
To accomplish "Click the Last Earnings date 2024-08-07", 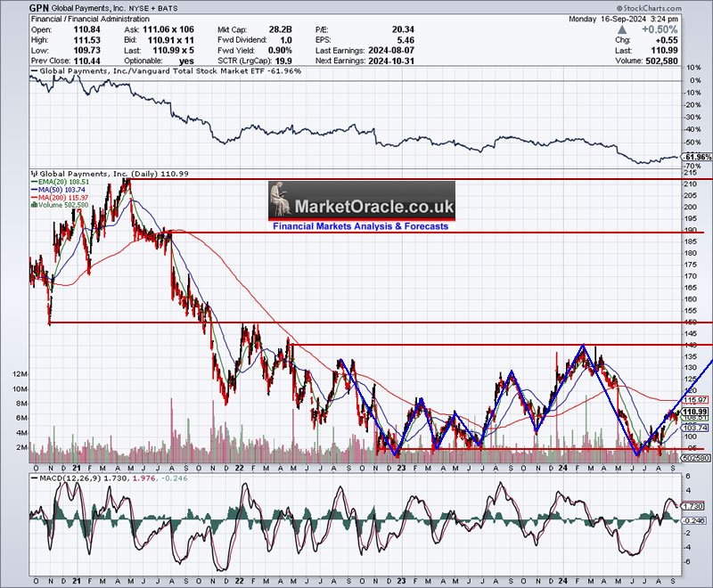I will coord(391,51).
